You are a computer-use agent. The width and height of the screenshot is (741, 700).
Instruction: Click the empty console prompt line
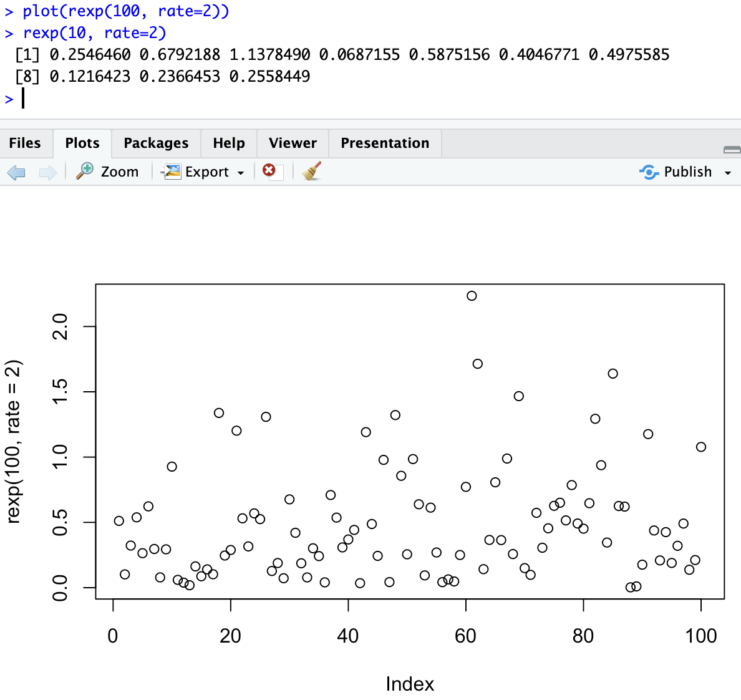tap(187, 99)
